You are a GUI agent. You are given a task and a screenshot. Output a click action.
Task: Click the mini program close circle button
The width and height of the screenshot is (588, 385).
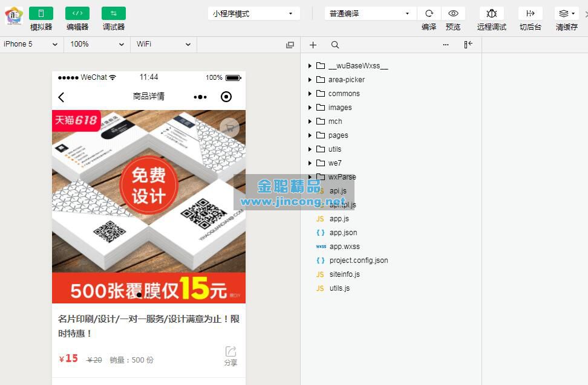pos(226,97)
